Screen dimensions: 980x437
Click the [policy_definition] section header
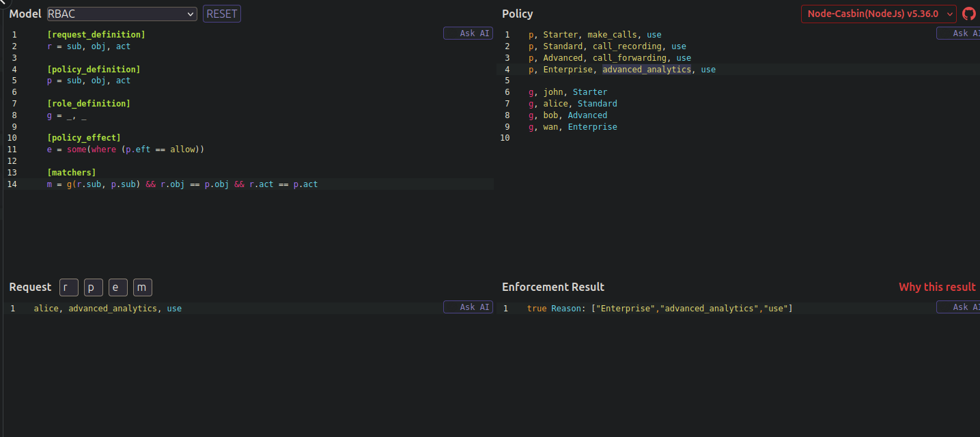pos(94,69)
